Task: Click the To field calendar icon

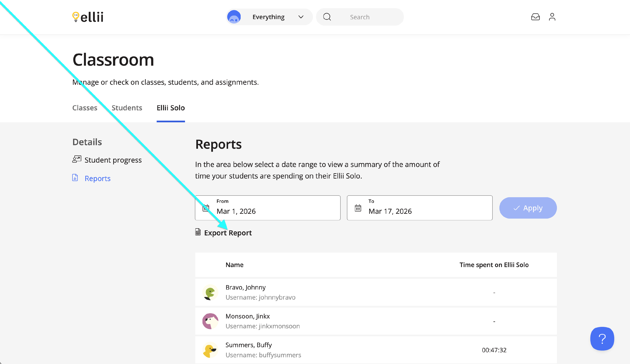Action: point(358,208)
